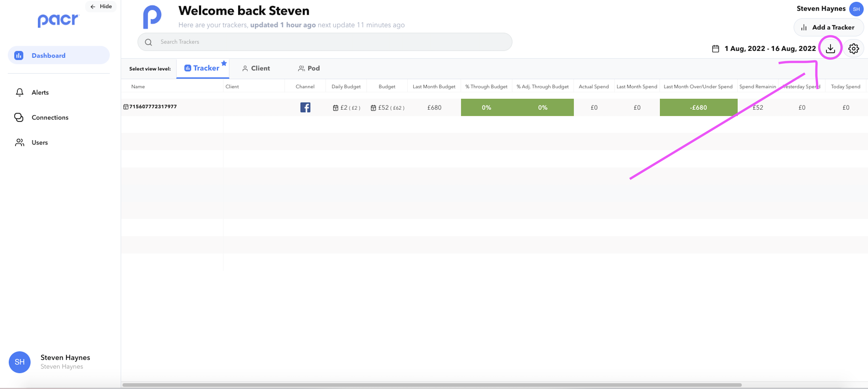Switch to Client view tab
The image size is (868, 389).
pyautogui.click(x=256, y=68)
